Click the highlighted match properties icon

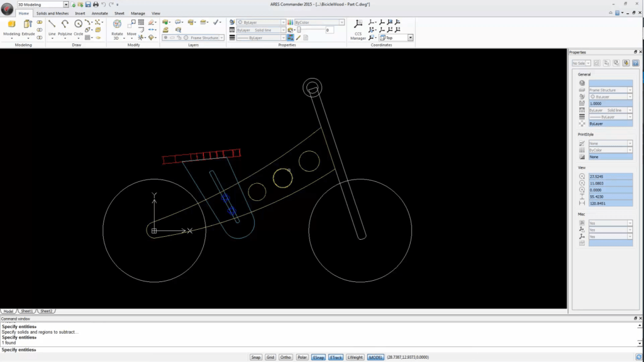click(291, 38)
